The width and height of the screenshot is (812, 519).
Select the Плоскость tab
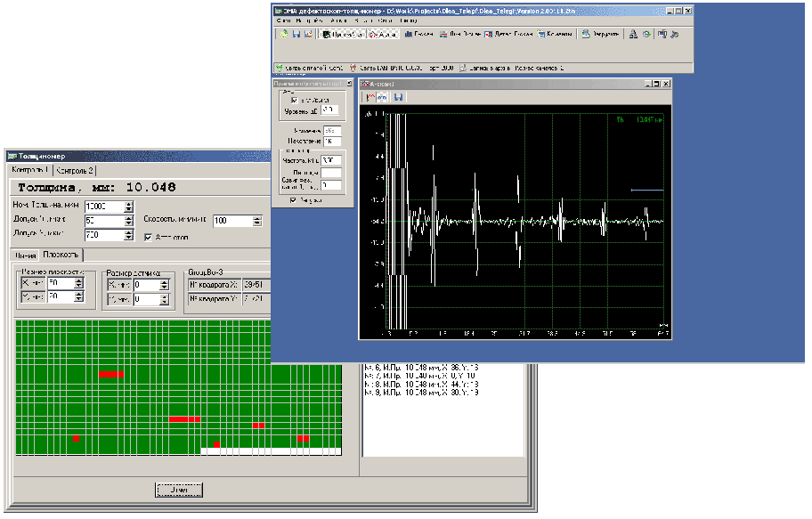[x=61, y=255]
